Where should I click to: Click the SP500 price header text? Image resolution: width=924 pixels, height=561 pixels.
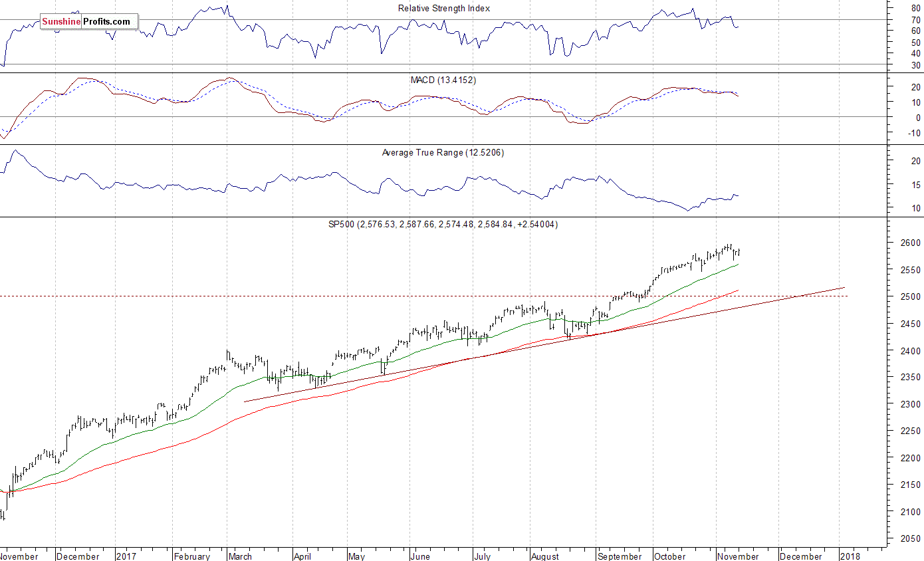(443, 225)
